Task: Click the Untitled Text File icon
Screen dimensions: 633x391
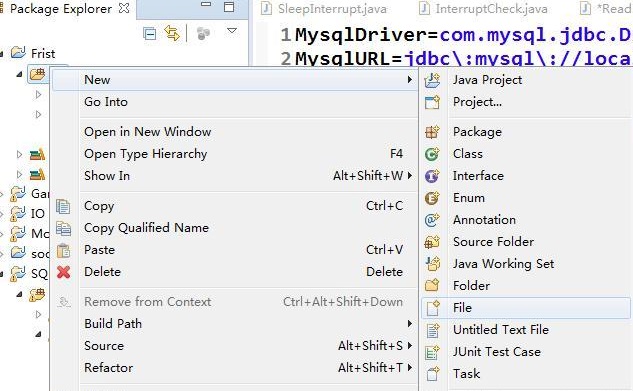Action: tap(433, 330)
